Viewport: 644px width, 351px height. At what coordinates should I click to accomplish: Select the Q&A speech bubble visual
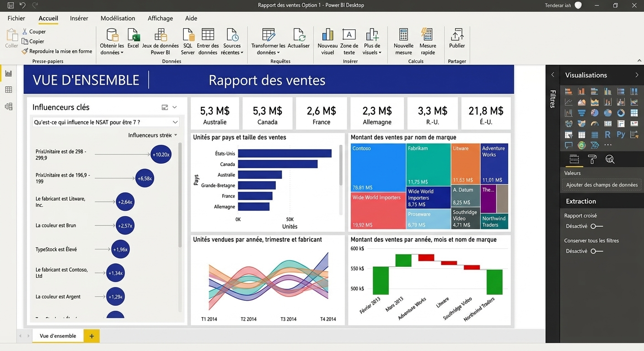pyautogui.click(x=569, y=145)
